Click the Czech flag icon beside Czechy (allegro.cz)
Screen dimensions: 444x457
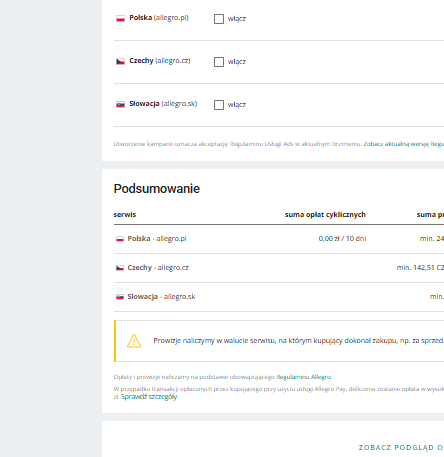click(x=120, y=61)
